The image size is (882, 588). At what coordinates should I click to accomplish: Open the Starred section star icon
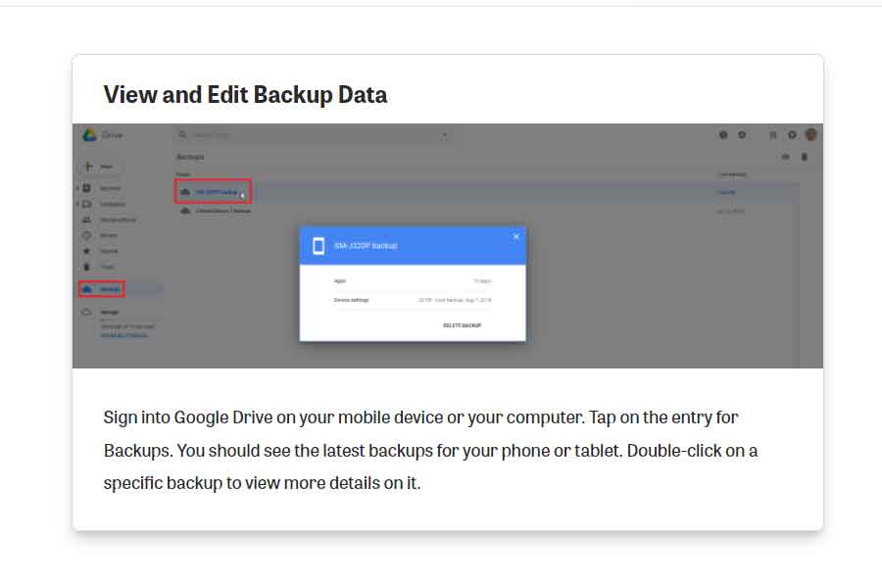(x=87, y=251)
